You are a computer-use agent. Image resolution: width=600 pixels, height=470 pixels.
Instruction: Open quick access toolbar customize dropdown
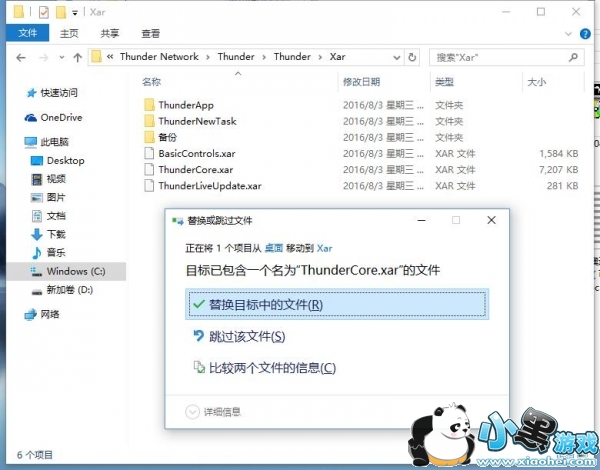(x=75, y=13)
